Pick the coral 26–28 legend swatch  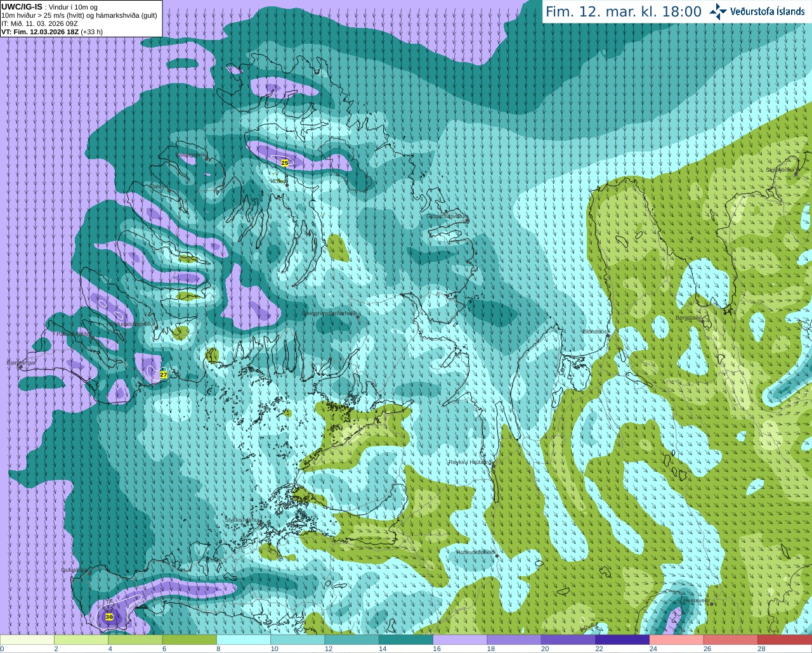730,640
